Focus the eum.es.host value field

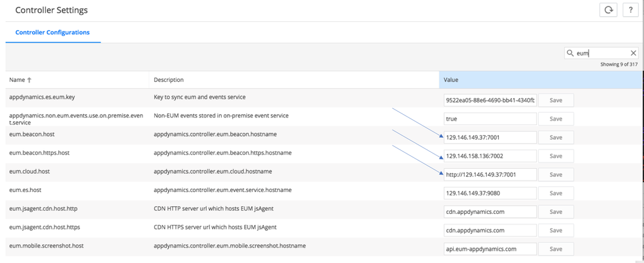click(x=490, y=193)
